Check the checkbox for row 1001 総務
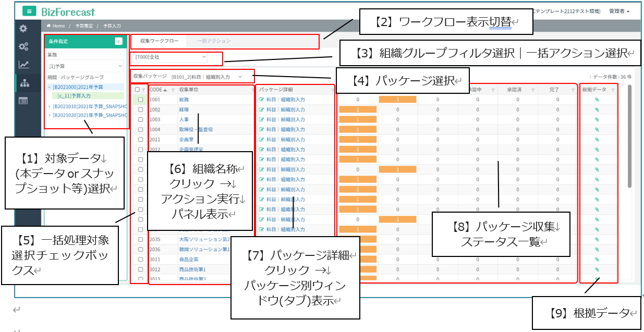This screenshot has width=644, height=332. tap(140, 100)
